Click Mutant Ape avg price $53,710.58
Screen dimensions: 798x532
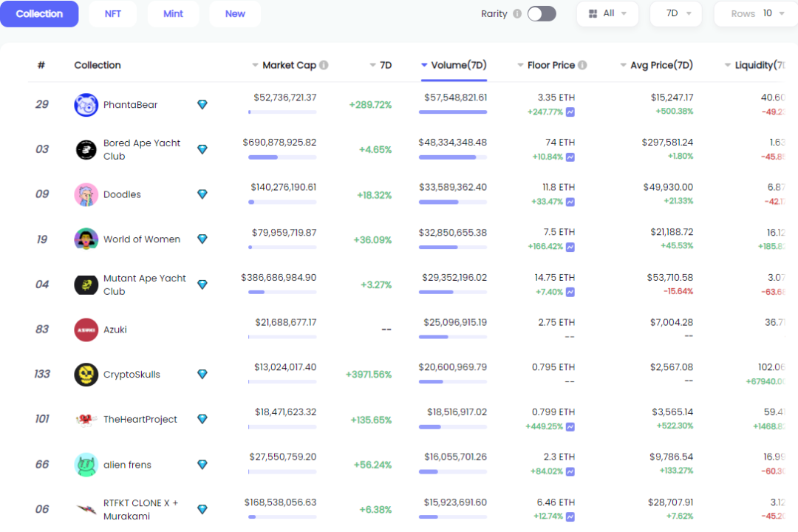point(669,278)
